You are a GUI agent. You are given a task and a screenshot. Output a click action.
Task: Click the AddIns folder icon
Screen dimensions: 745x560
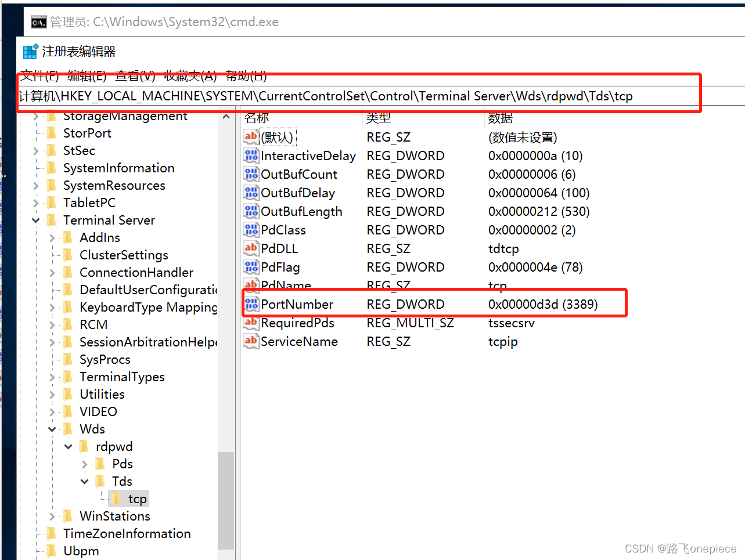coord(68,237)
